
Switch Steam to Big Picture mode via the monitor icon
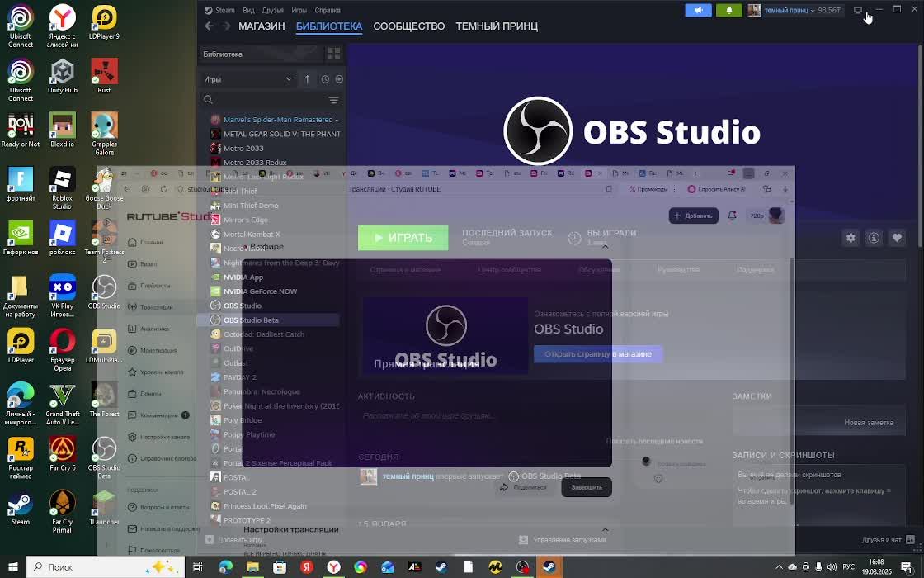(x=858, y=10)
